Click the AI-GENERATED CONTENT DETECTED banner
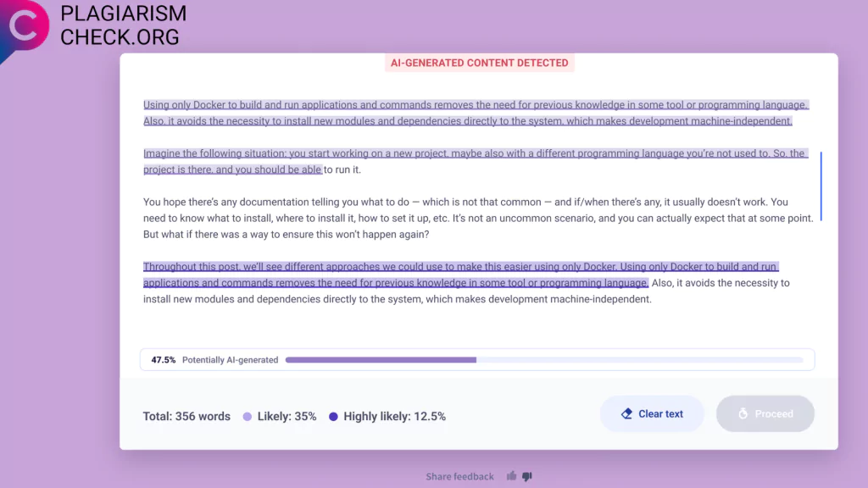Screen dimensions: 868x488 pos(480,63)
